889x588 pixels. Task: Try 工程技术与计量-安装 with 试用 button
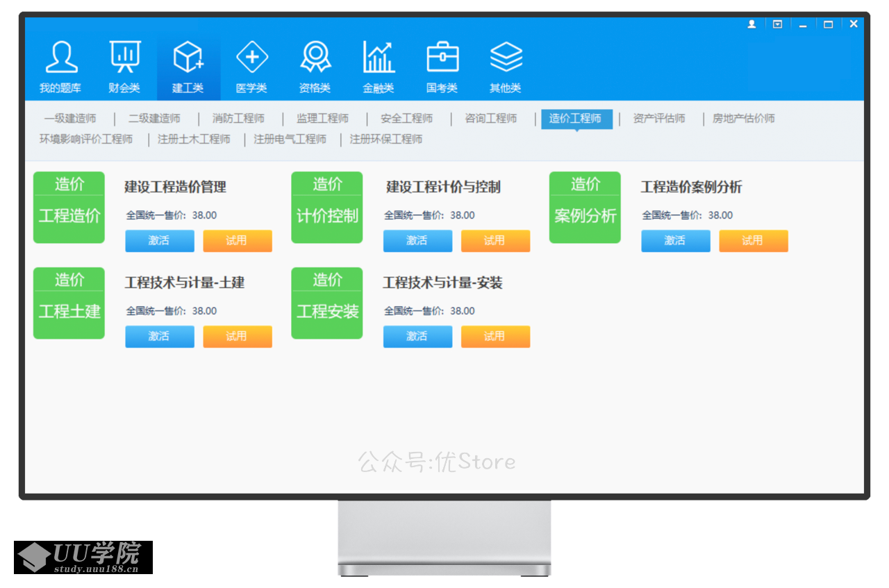point(495,337)
